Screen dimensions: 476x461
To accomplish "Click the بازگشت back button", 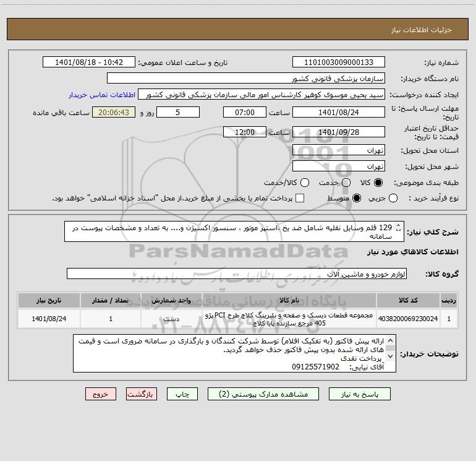I will tap(142, 394).
